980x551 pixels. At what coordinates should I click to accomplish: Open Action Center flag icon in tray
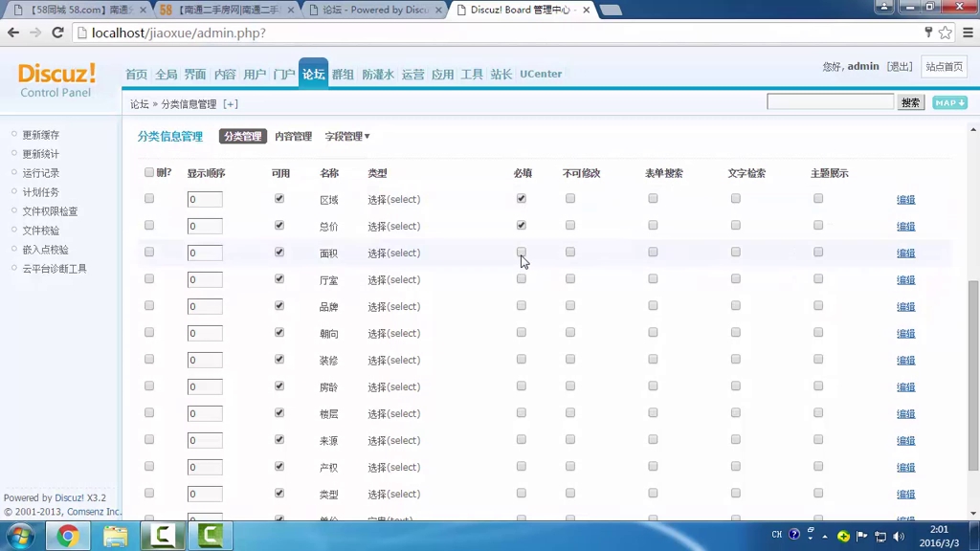[x=862, y=536]
